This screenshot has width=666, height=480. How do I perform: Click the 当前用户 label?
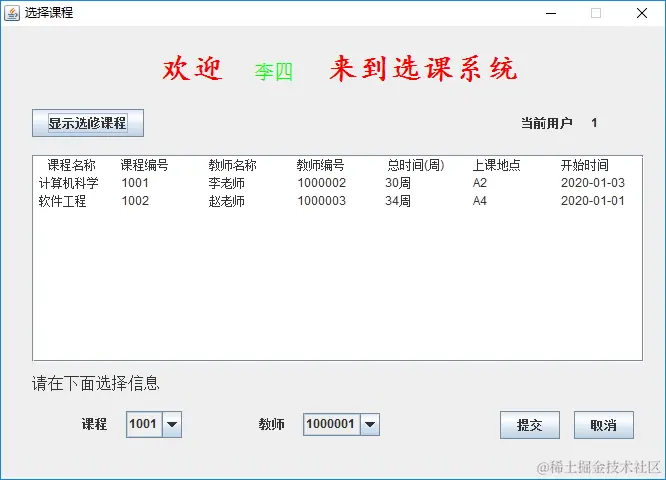coord(547,123)
